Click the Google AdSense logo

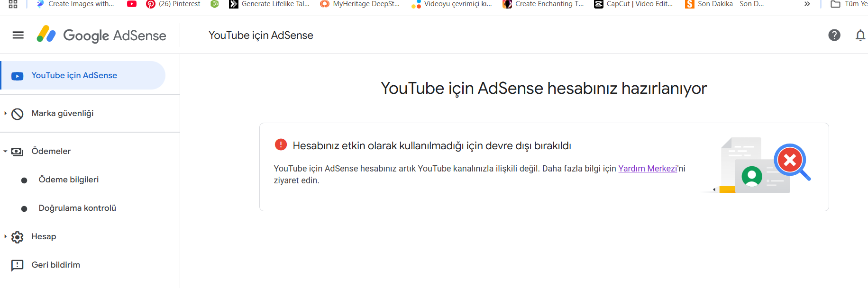click(101, 35)
